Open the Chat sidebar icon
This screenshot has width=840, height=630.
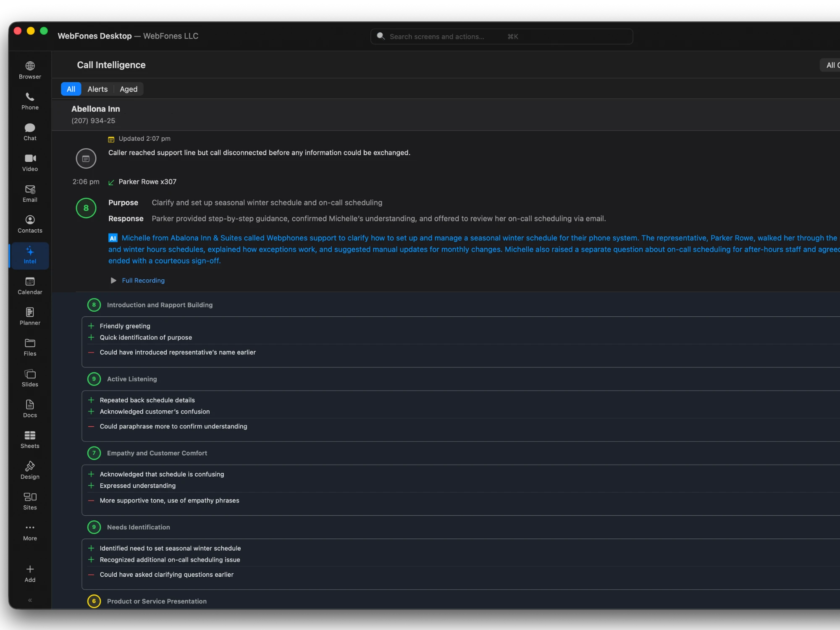30,132
